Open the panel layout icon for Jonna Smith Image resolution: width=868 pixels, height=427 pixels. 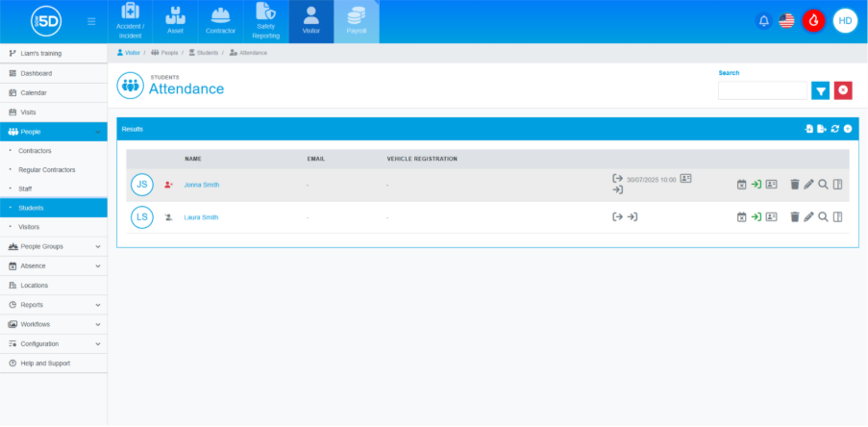pyautogui.click(x=837, y=185)
